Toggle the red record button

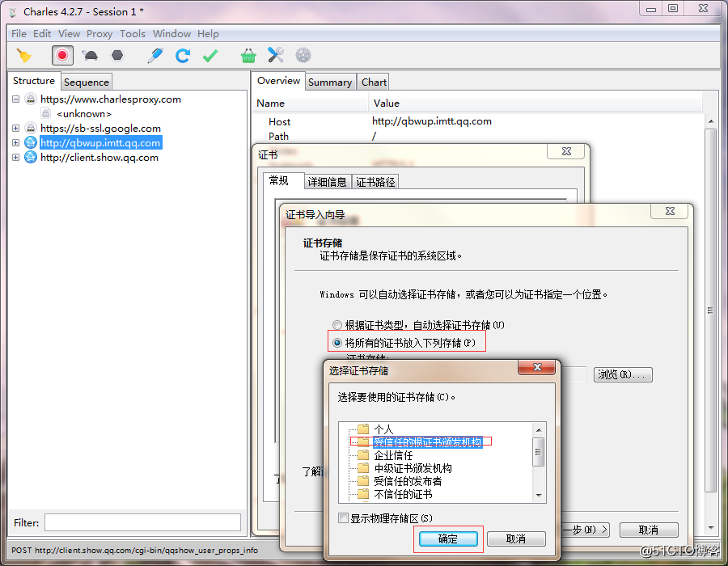point(62,56)
